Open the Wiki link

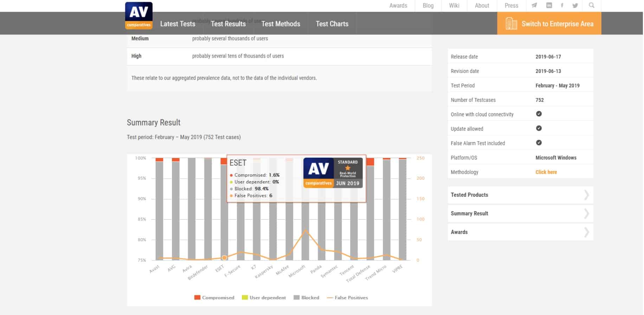pos(454,6)
